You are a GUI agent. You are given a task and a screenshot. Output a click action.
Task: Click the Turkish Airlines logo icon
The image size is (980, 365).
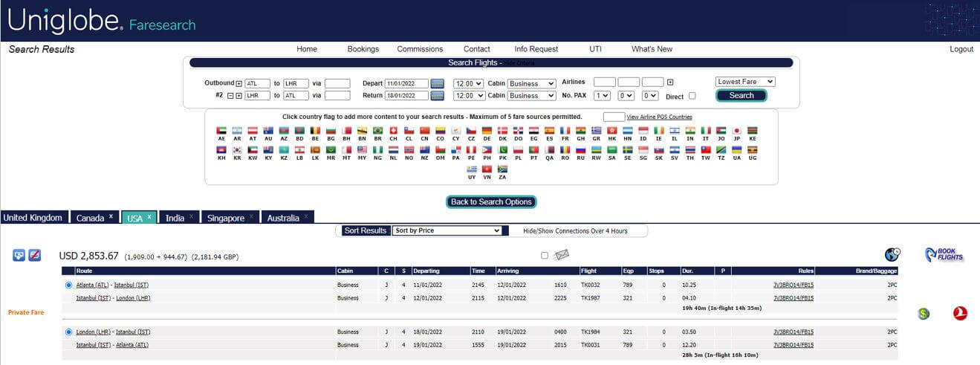point(960,314)
